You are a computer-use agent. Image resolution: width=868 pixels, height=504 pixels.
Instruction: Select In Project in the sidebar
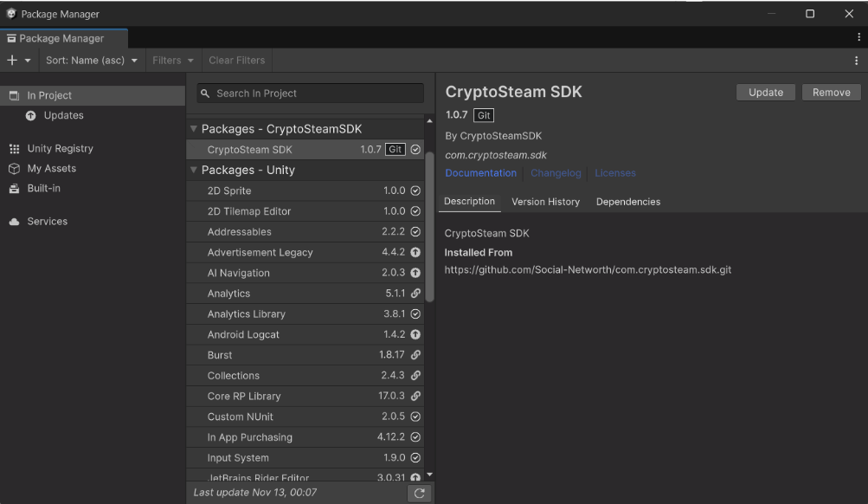(x=93, y=95)
